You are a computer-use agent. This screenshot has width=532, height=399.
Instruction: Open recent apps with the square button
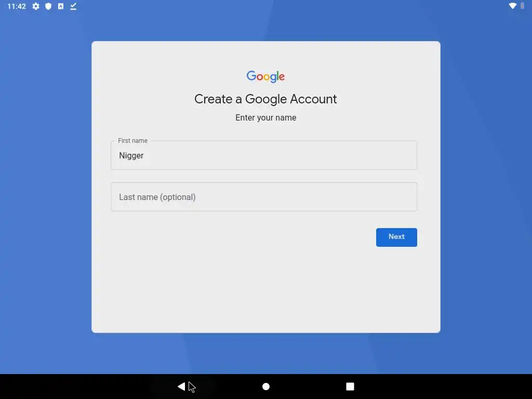tap(350, 387)
